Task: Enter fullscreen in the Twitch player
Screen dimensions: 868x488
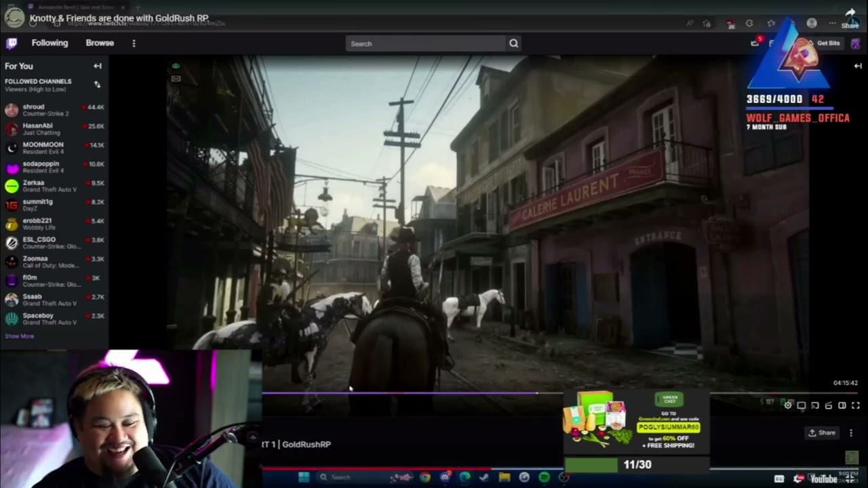Action: 856,405
